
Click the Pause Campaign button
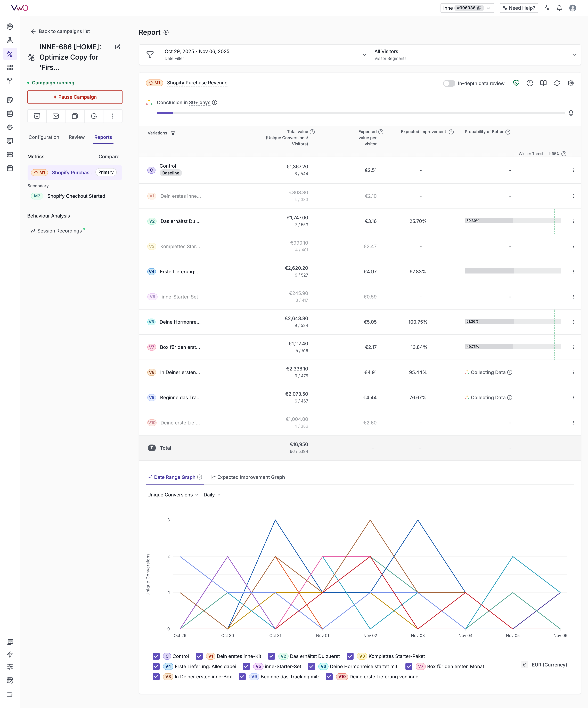75,97
